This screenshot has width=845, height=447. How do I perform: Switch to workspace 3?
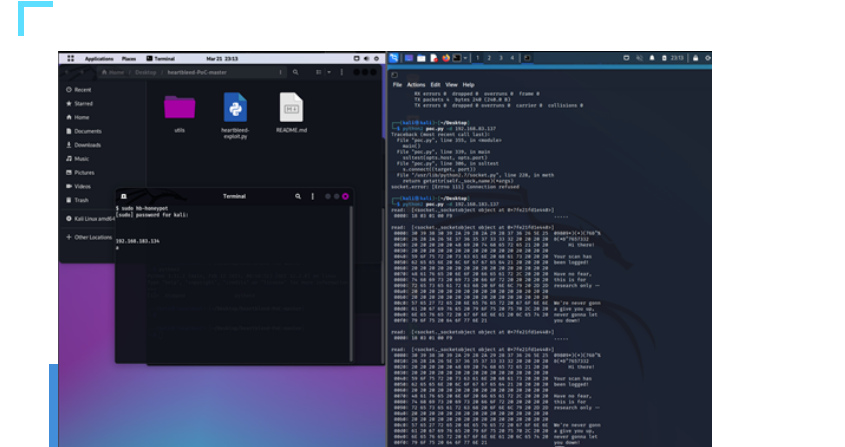click(501, 58)
